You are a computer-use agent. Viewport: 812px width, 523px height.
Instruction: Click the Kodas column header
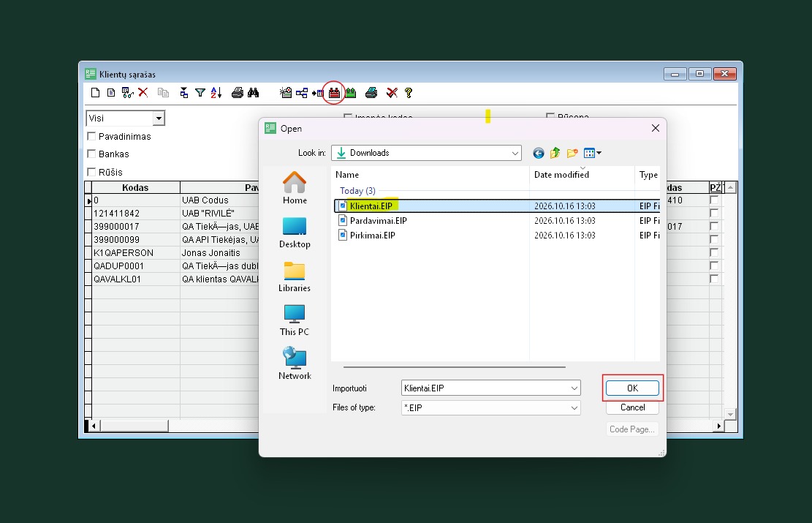pyautogui.click(x=136, y=188)
